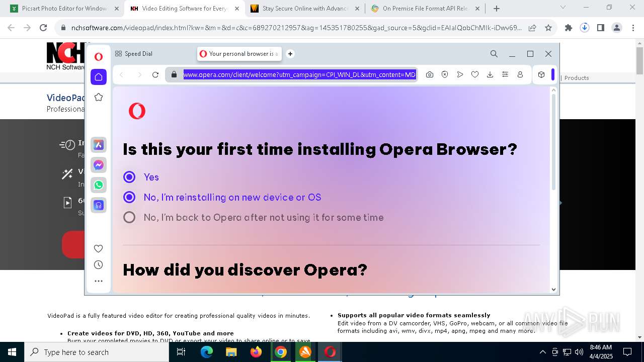Open Messenger in Opera sidebar
Screen dimensions: 644x362
99,165
